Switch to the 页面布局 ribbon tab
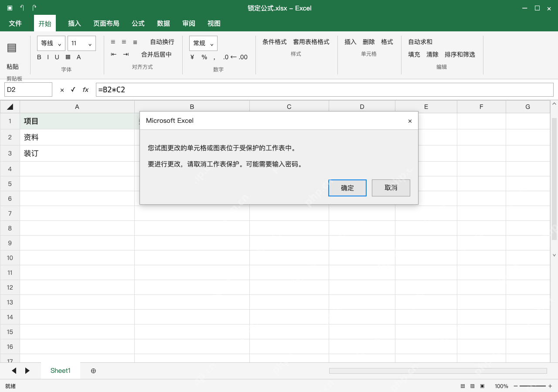The height and width of the screenshot is (392, 558). [106, 24]
